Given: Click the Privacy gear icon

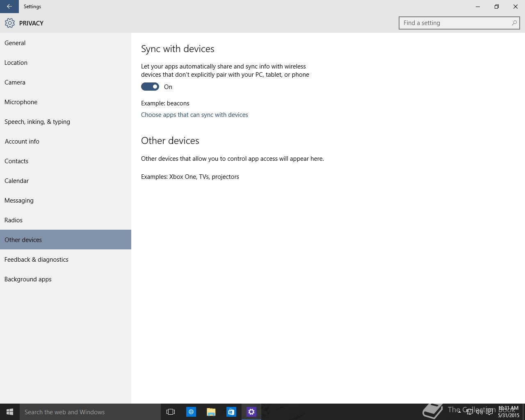Looking at the screenshot, I should tap(10, 23).
